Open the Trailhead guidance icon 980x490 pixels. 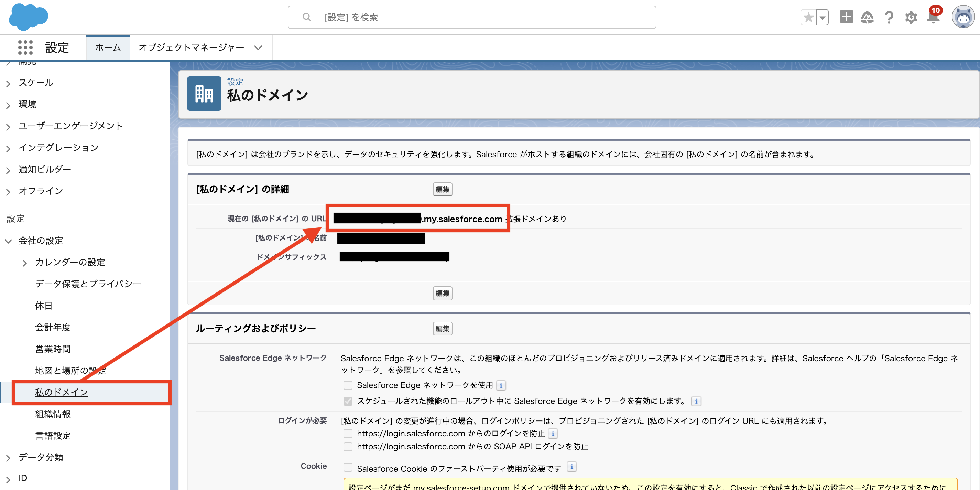point(868,17)
